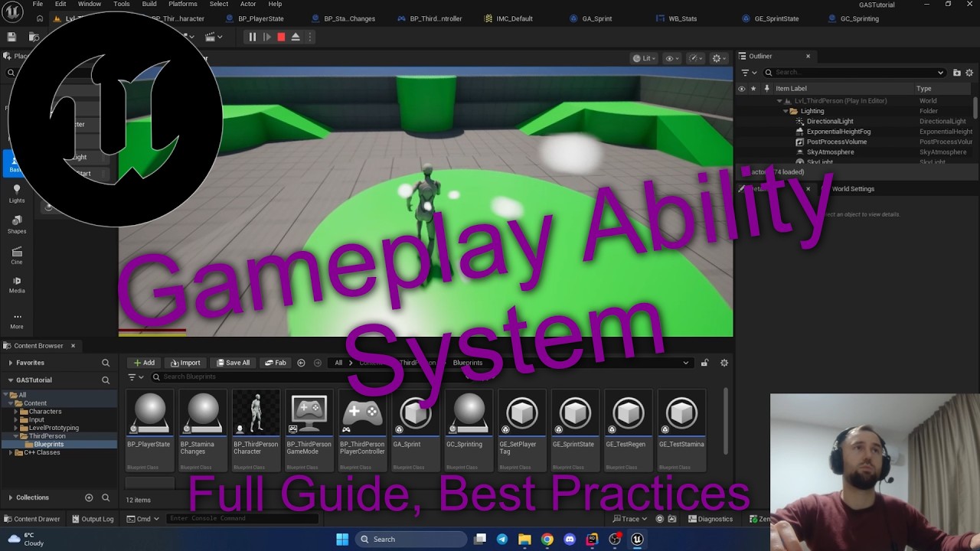Select the Blueprints folder in tree
This screenshot has height=551, width=980.
pos(48,444)
